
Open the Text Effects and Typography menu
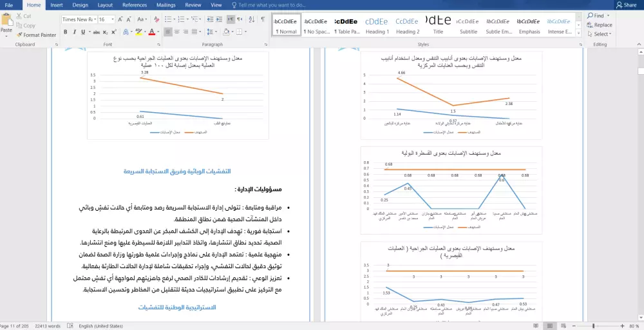[126, 32]
